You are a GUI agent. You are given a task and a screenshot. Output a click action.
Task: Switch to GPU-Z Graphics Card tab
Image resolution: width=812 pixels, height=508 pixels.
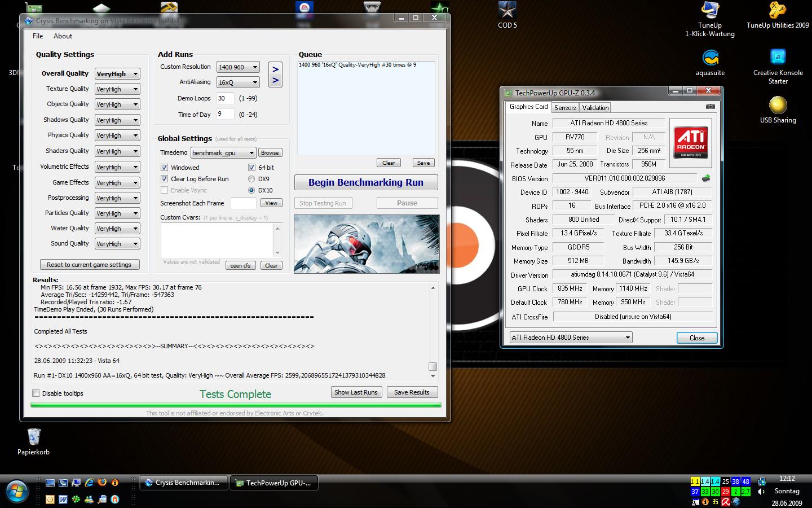pyautogui.click(x=528, y=107)
